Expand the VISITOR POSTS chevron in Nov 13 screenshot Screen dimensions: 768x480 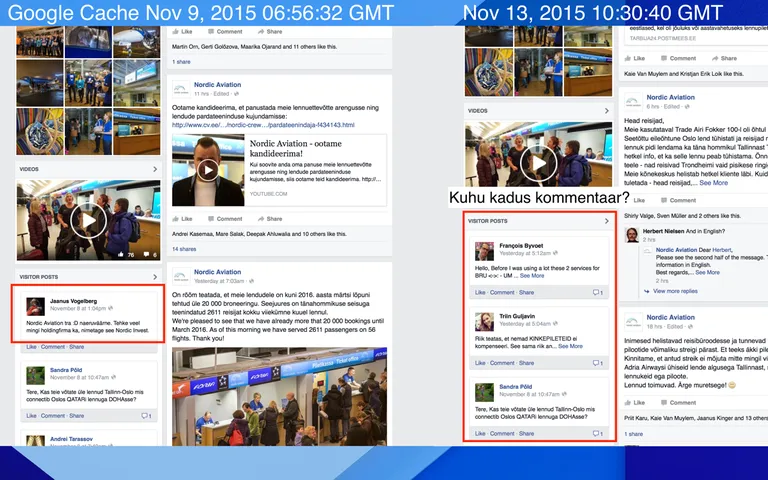click(606, 221)
